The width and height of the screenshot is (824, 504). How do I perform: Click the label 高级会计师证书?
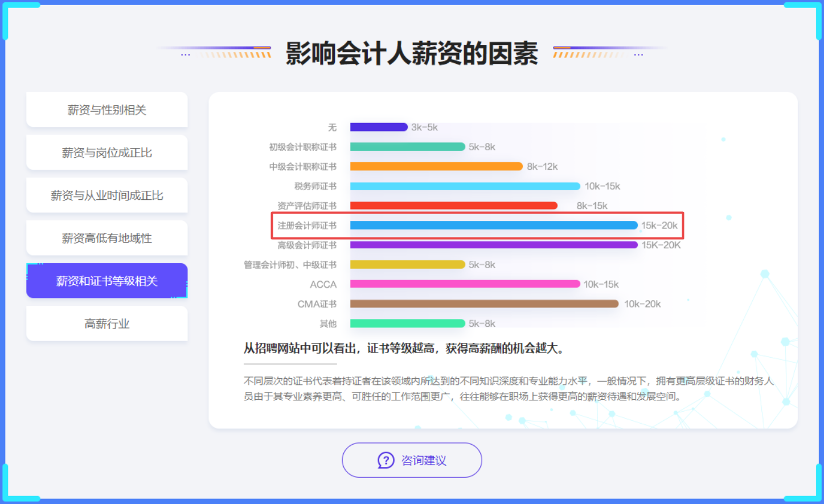307,245
